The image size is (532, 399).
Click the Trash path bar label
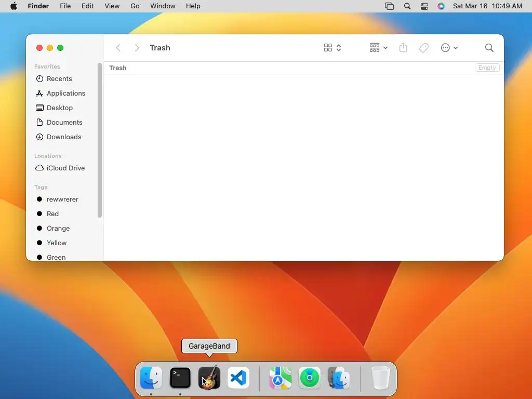[118, 68]
